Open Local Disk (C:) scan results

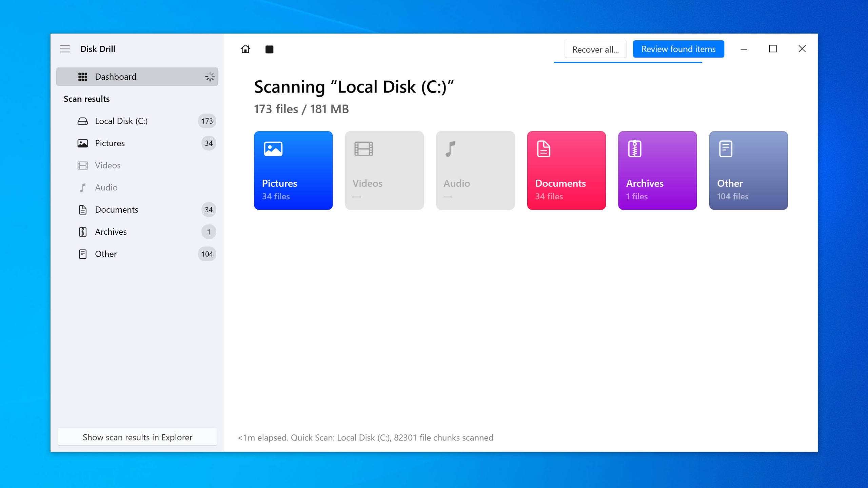(x=137, y=121)
